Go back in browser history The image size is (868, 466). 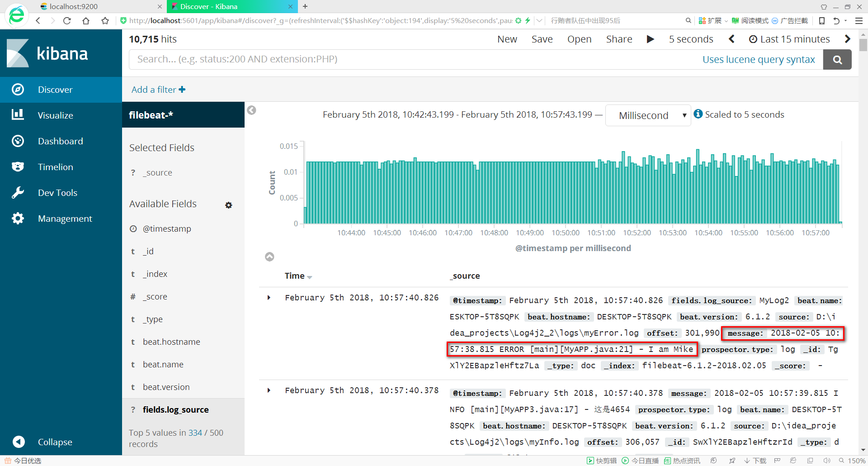[38, 20]
